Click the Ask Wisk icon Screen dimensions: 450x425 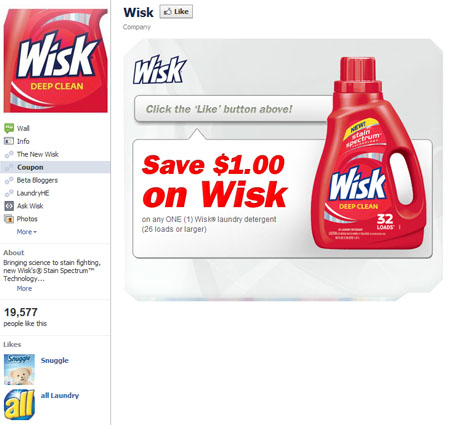click(9, 206)
